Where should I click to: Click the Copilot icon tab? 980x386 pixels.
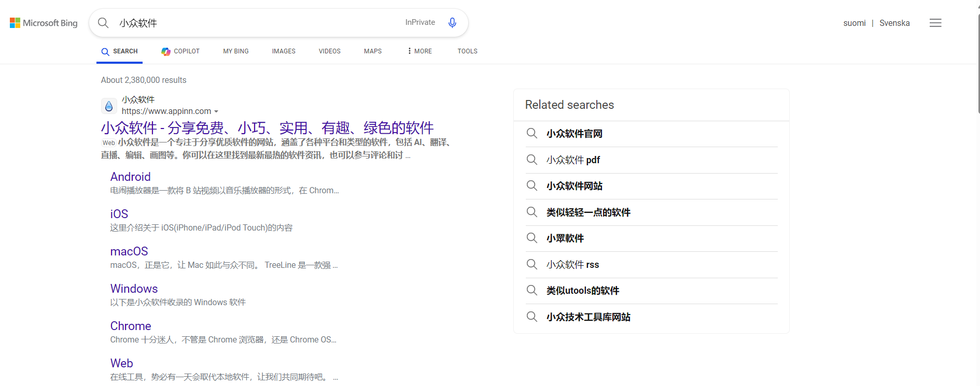click(180, 51)
